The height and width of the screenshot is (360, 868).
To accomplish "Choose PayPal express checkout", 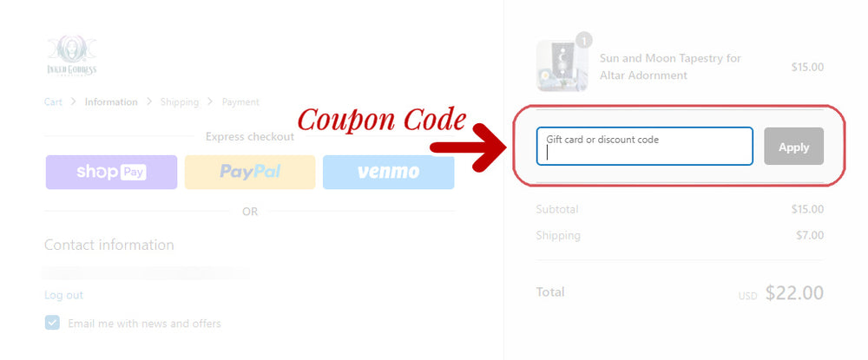I will (250, 172).
